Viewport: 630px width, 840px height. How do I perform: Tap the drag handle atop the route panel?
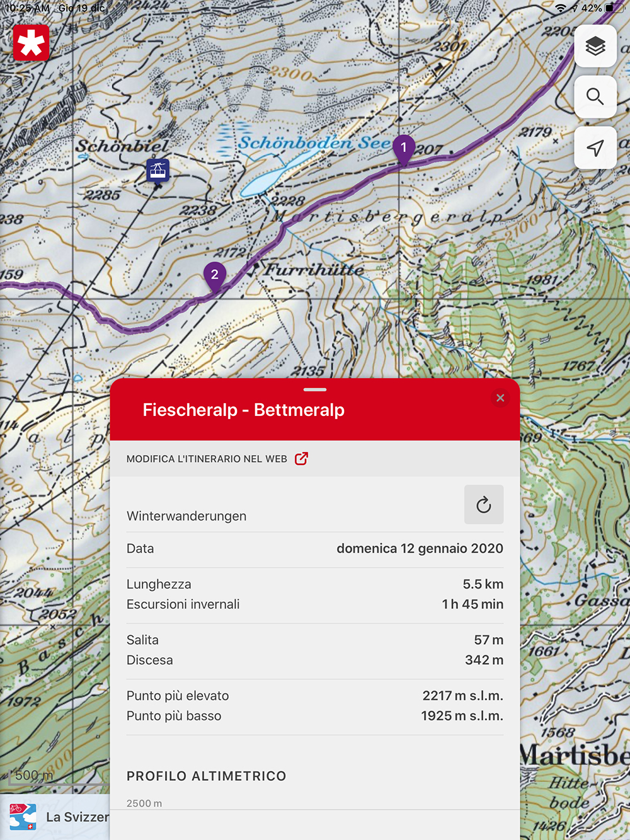pos(315,389)
